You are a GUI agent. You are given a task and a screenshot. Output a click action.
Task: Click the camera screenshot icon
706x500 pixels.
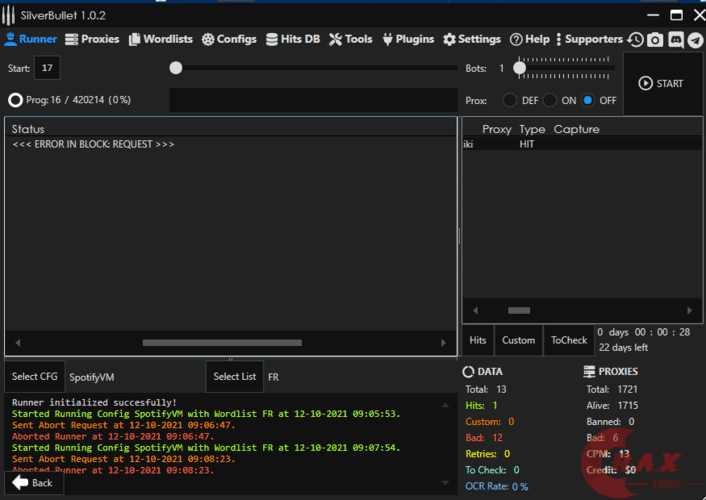click(655, 40)
